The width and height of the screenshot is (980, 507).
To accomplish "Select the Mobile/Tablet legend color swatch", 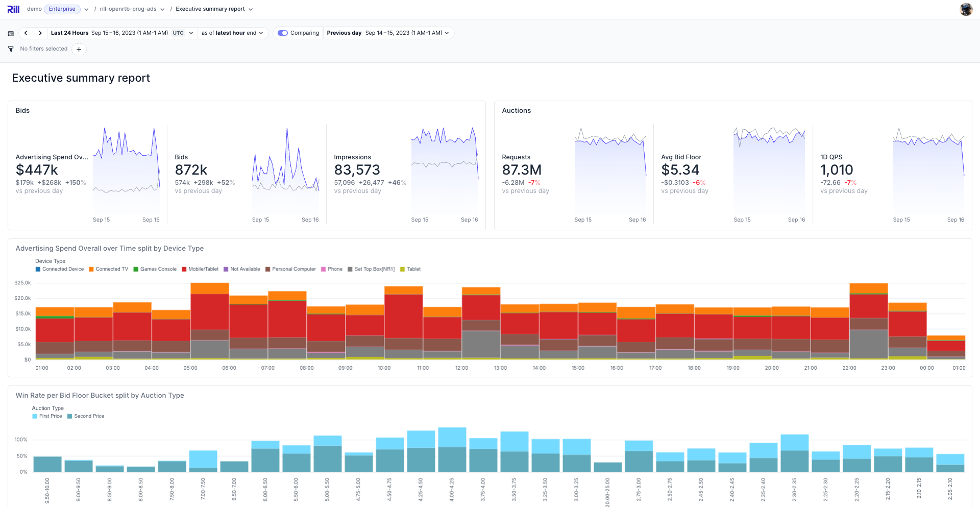I will [183, 269].
